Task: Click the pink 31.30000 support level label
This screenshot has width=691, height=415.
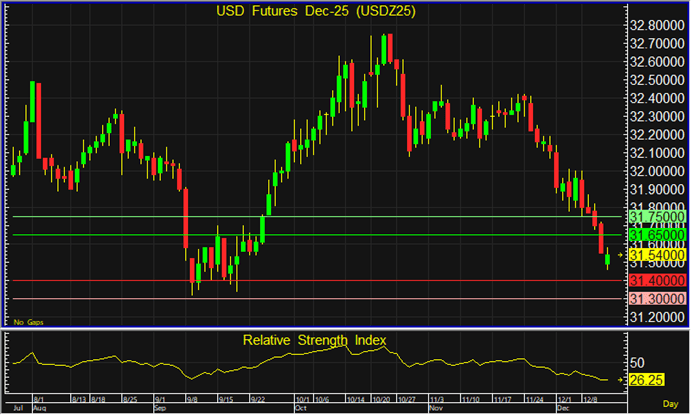Action: tap(655, 299)
